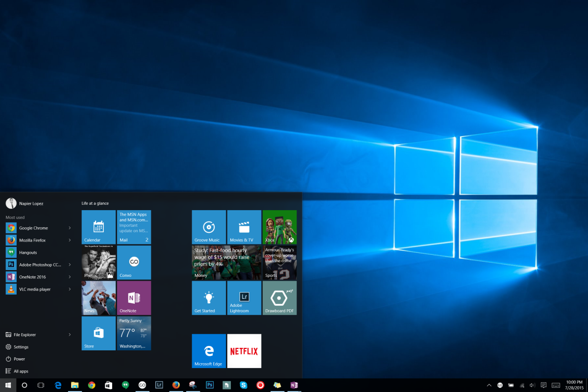Screen dimensions: 588x392
Task: Expand the File Explorer submenu arrow
Action: [70, 335]
